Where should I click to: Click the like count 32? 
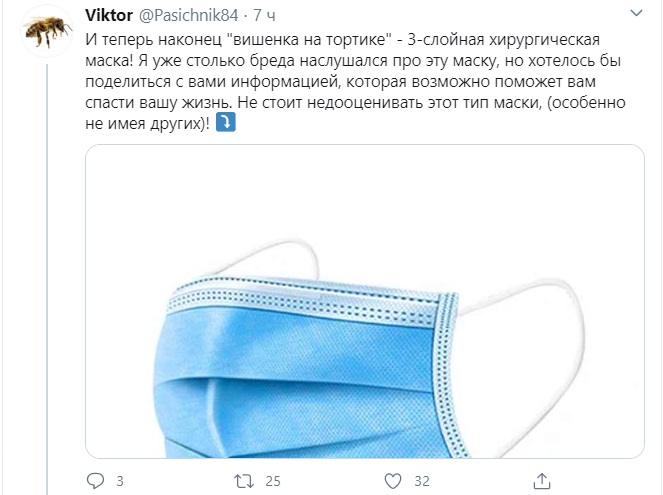pyautogui.click(x=422, y=481)
